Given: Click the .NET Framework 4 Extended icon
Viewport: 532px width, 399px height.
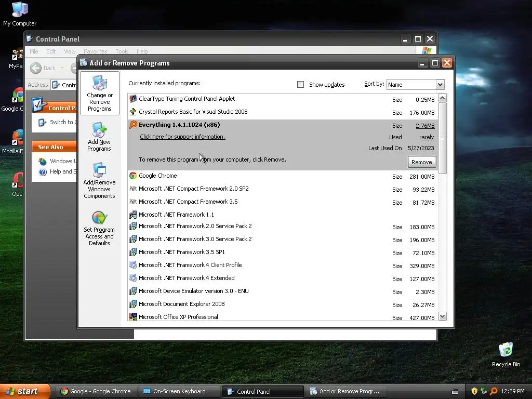Looking at the screenshot, I should [133, 278].
